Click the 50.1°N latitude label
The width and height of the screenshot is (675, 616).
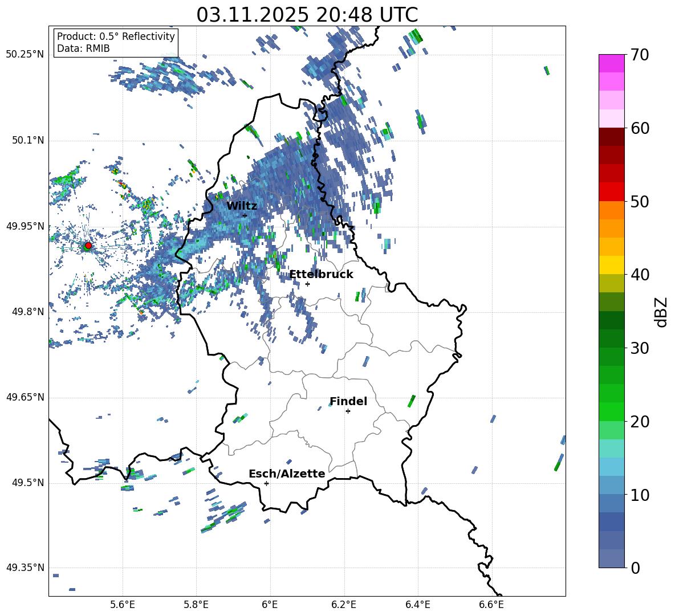coord(28,141)
